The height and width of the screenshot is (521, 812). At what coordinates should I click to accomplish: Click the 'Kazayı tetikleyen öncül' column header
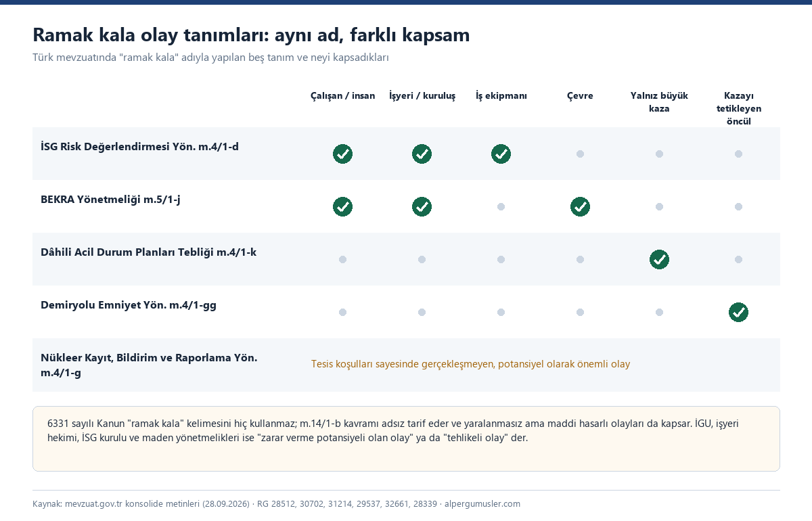(x=738, y=108)
